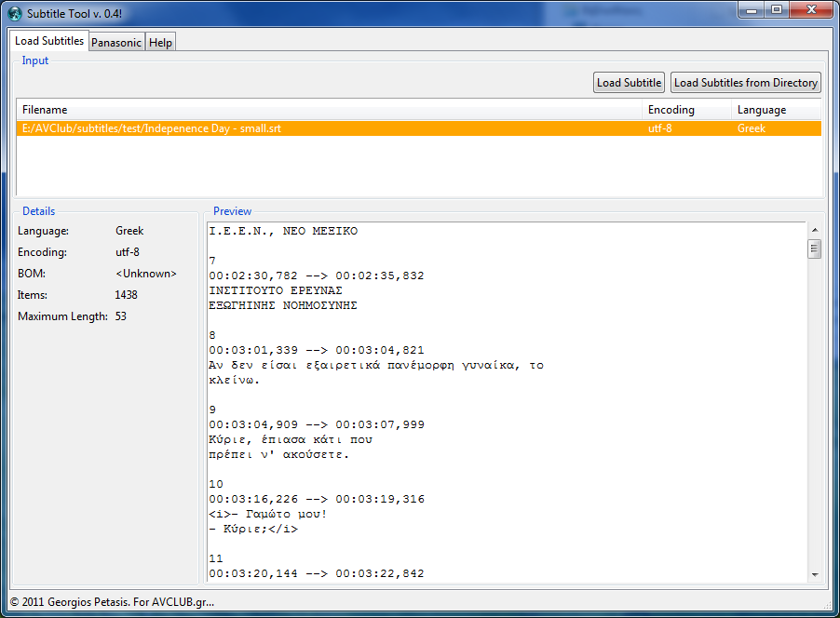Click the window resize grip in status bar
The height and width of the screenshot is (618, 840).
tap(827, 606)
